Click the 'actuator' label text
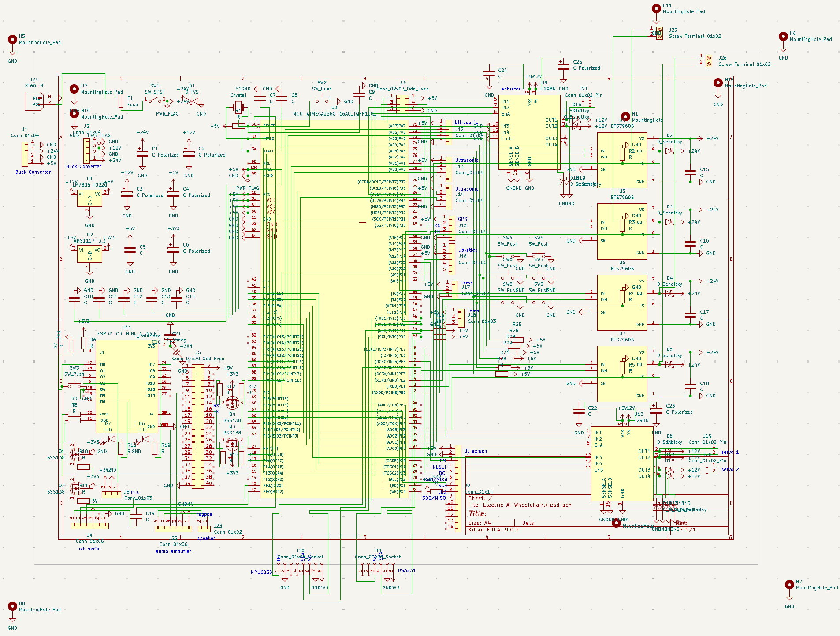Screen dimensions: 840x636 click(x=511, y=89)
